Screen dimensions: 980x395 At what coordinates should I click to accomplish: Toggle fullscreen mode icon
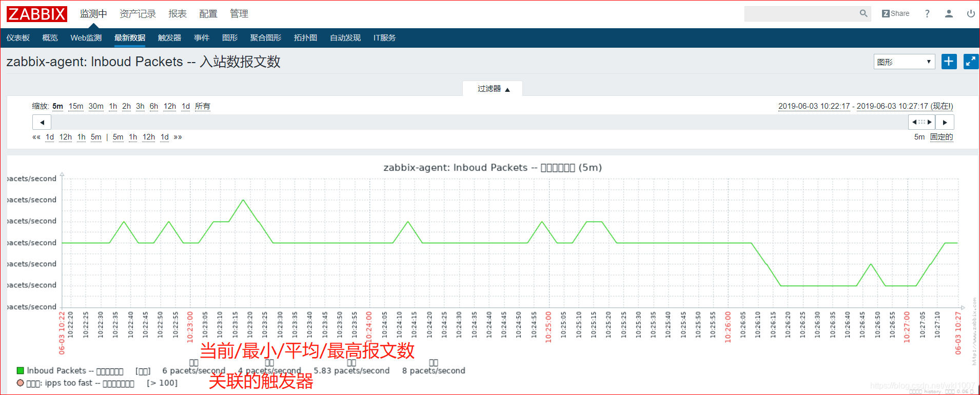[971, 62]
